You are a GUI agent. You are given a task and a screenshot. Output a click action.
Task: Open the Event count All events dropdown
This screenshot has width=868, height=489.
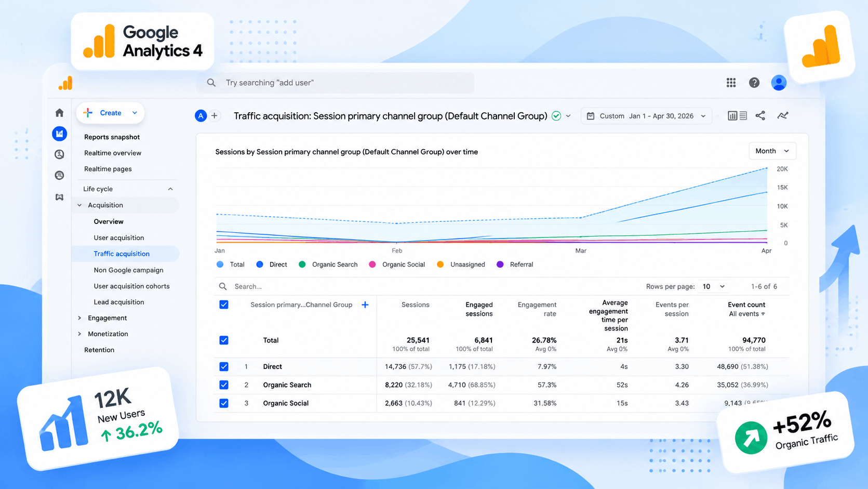pyautogui.click(x=746, y=314)
